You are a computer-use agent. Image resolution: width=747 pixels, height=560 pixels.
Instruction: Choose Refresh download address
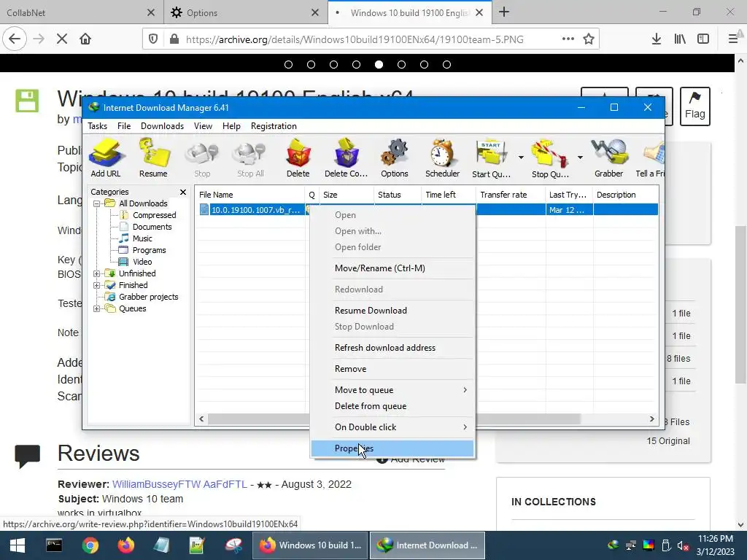tap(392, 348)
